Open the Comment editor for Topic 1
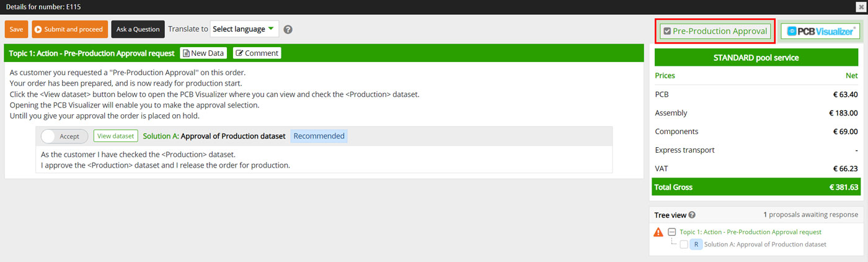This screenshot has height=262, width=868. [257, 53]
